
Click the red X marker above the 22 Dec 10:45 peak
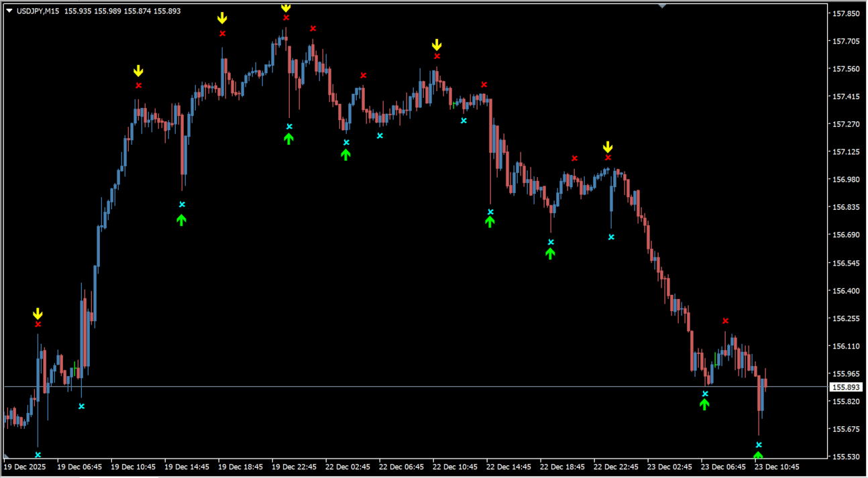(x=437, y=56)
